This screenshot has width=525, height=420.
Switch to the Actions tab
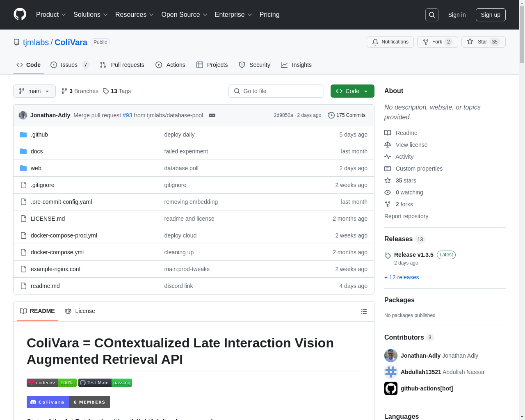coord(170,65)
